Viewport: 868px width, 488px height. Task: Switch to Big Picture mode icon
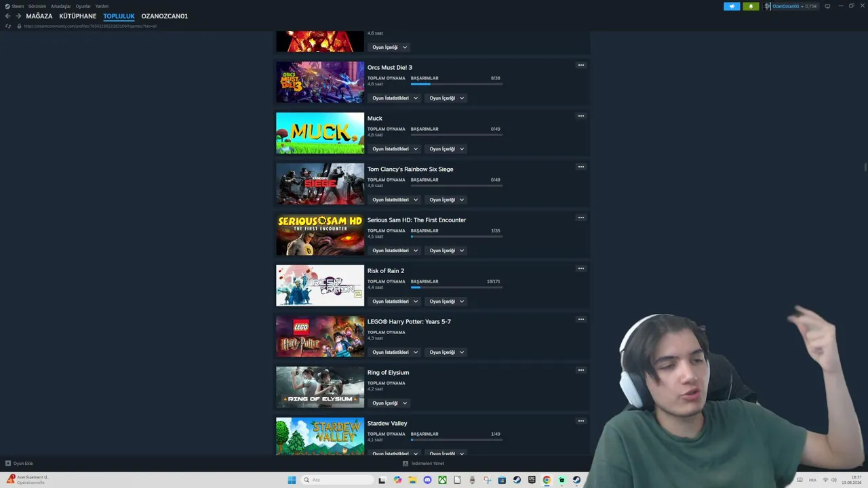[x=827, y=6]
